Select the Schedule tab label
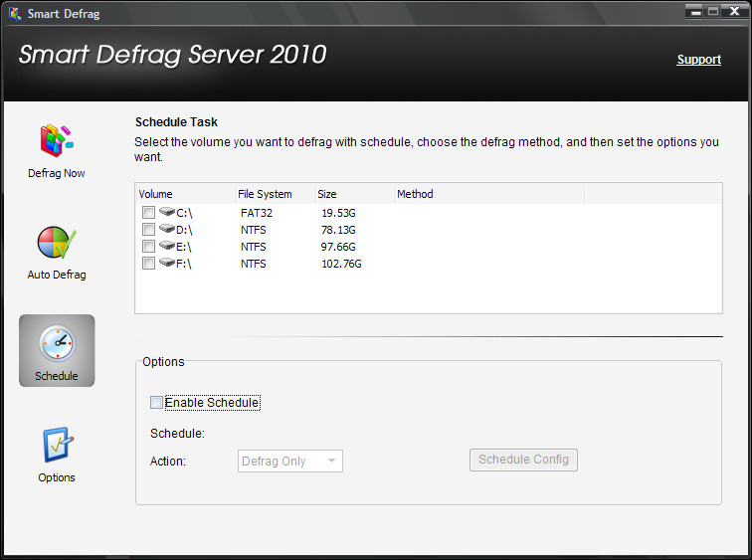 pyautogui.click(x=57, y=376)
